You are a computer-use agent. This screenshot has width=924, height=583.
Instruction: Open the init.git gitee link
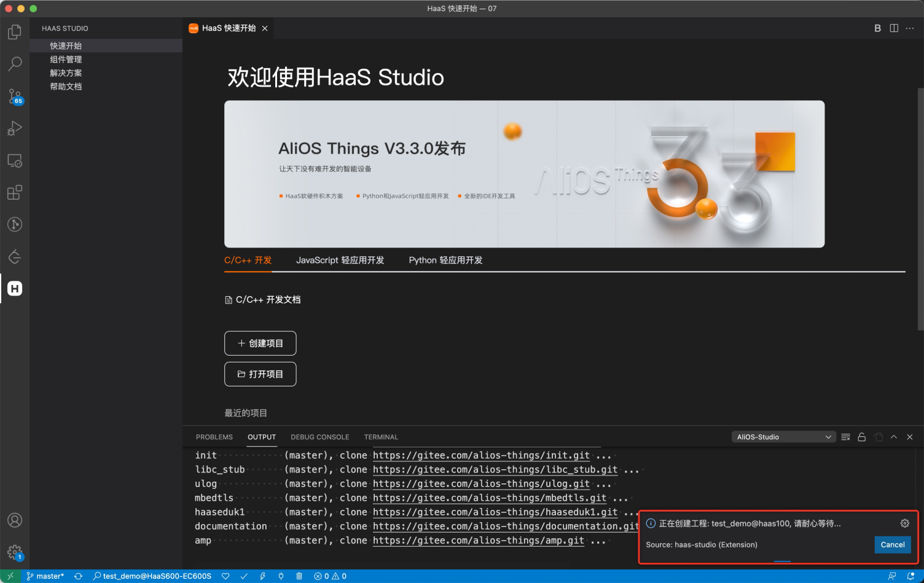481,455
